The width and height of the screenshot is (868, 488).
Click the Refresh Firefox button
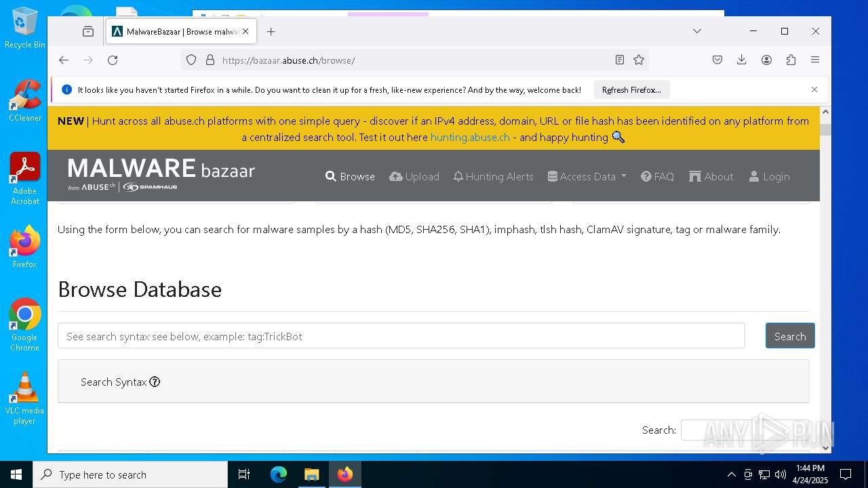[x=631, y=89]
